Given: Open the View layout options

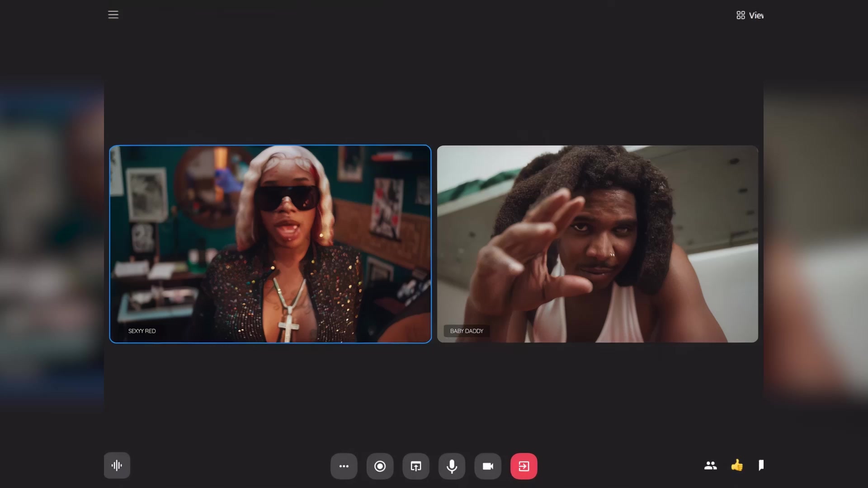Looking at the screenshot, I should (750, 15).
